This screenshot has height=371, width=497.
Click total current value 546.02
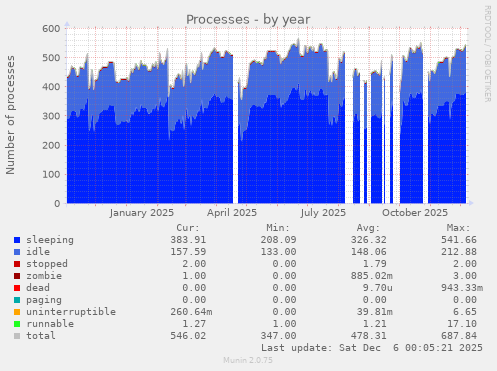tap(188, 336)
